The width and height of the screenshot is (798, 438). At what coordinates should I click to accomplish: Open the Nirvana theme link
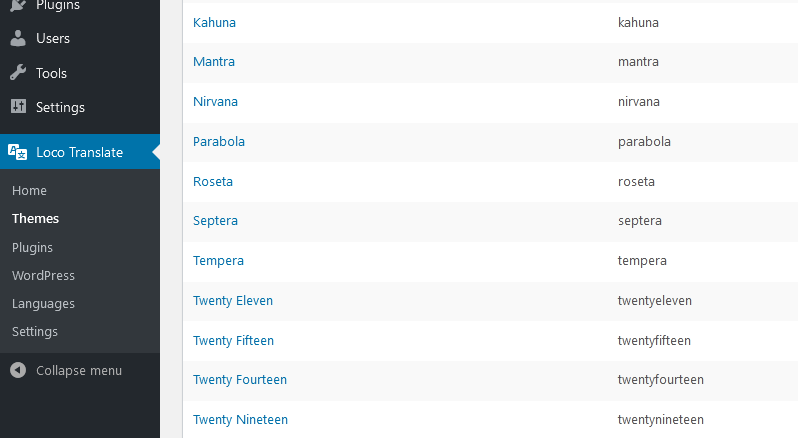[x=215, y=101]
